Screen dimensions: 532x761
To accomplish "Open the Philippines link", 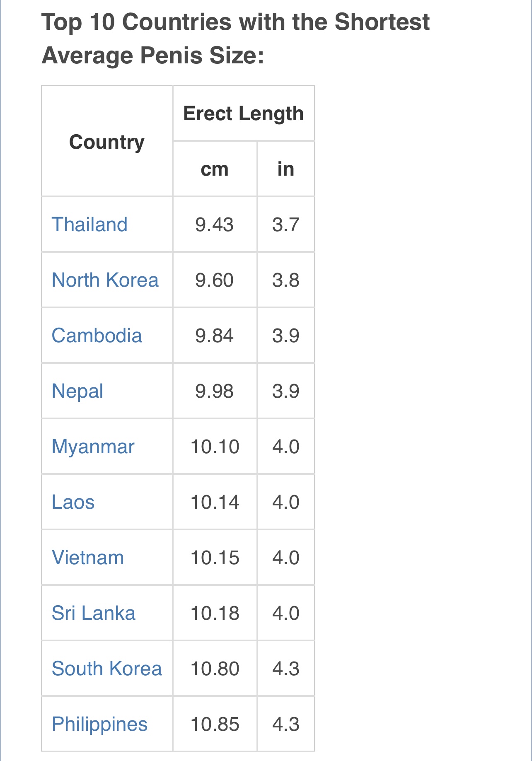I will (x=100, y=725).
